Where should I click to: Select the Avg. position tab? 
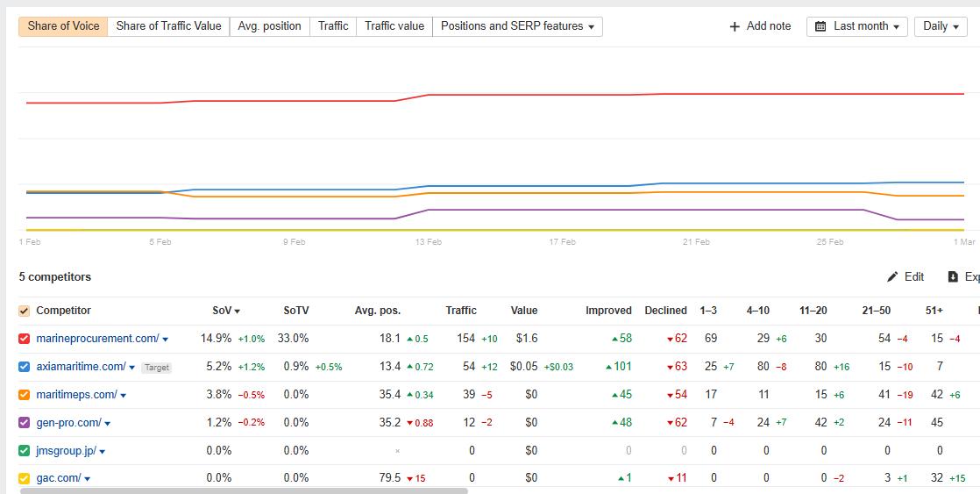coord(269,26)
